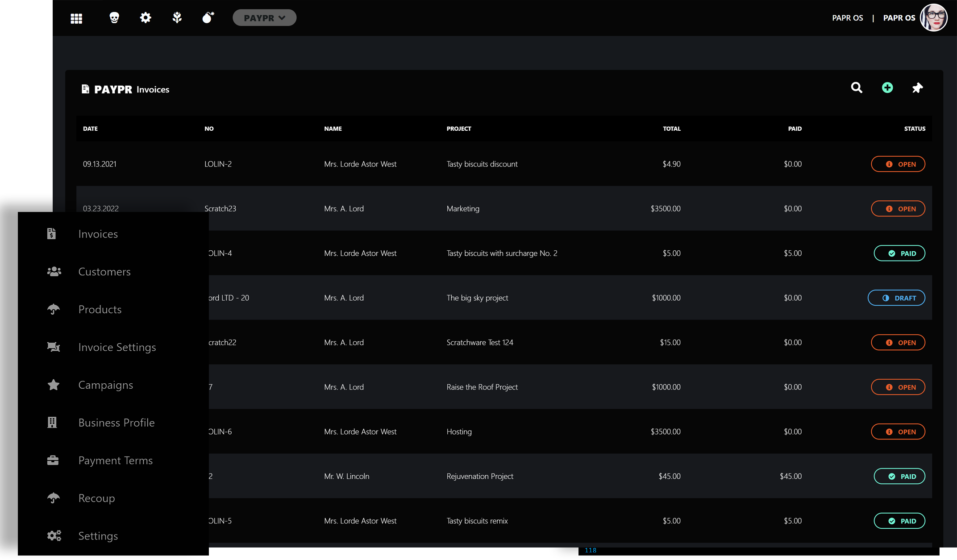This screenshot has height=560, width=957.
Task: Click OPEN status badge for LOLIN-2
Action: 898,164
